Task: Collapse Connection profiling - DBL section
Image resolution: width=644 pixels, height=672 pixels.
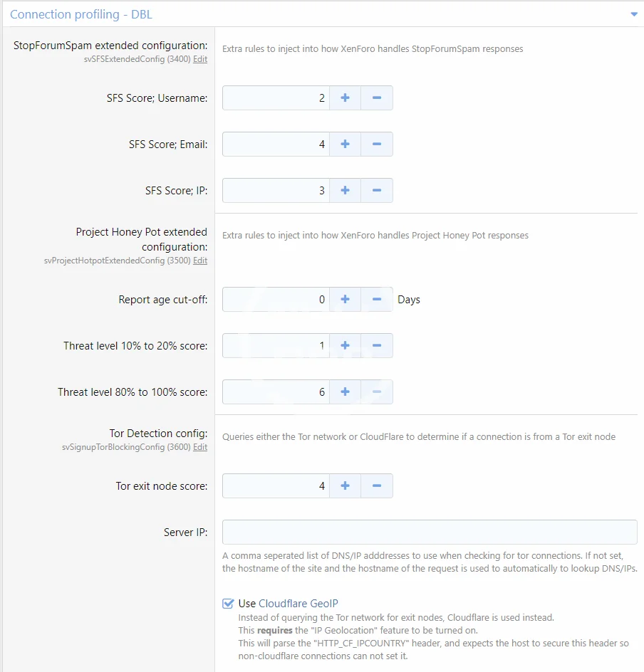Action: coord(633,14)
